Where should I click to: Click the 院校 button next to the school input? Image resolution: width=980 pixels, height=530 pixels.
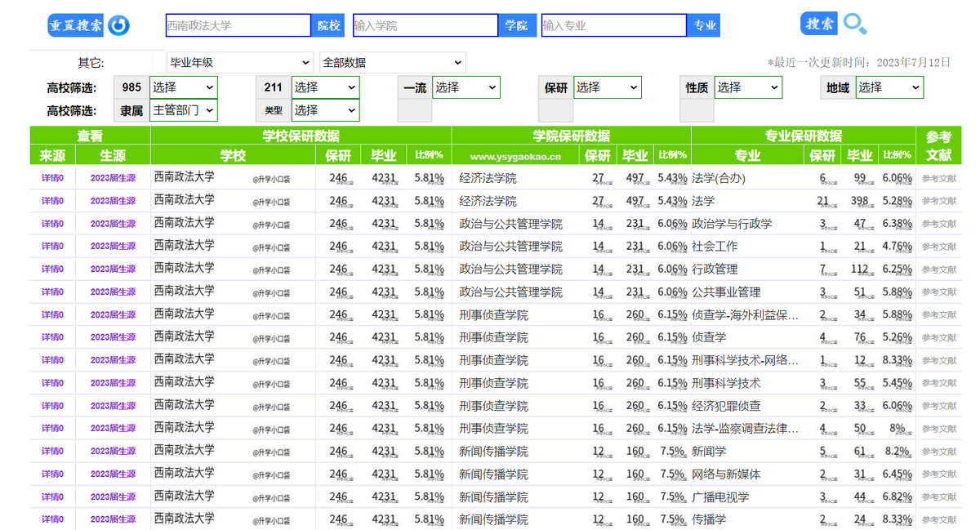(x=327, y=25)
